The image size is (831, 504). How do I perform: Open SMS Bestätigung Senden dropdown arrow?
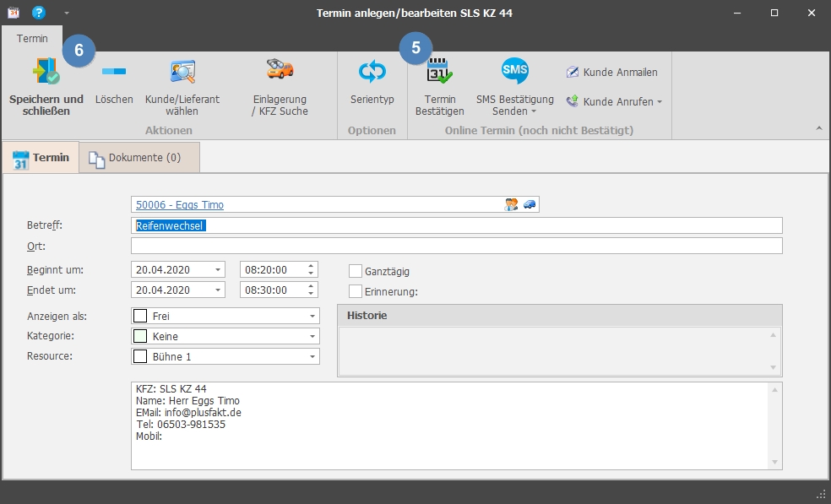tap(534, 111)
